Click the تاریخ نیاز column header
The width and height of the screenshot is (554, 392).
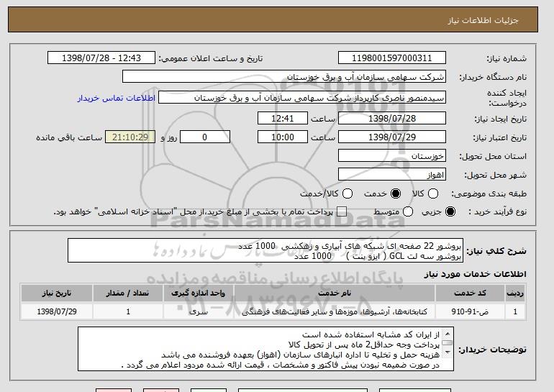tap(57, 293)
